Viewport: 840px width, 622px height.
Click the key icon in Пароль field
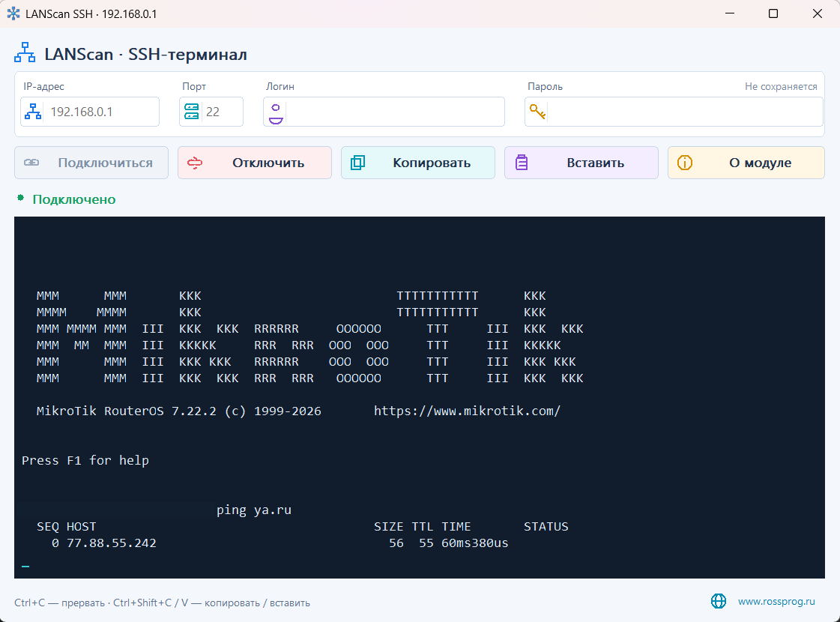click(537, 112)
